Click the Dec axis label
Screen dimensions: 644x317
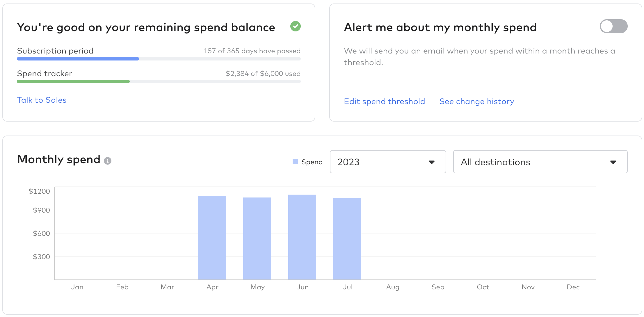coord(573,287)
